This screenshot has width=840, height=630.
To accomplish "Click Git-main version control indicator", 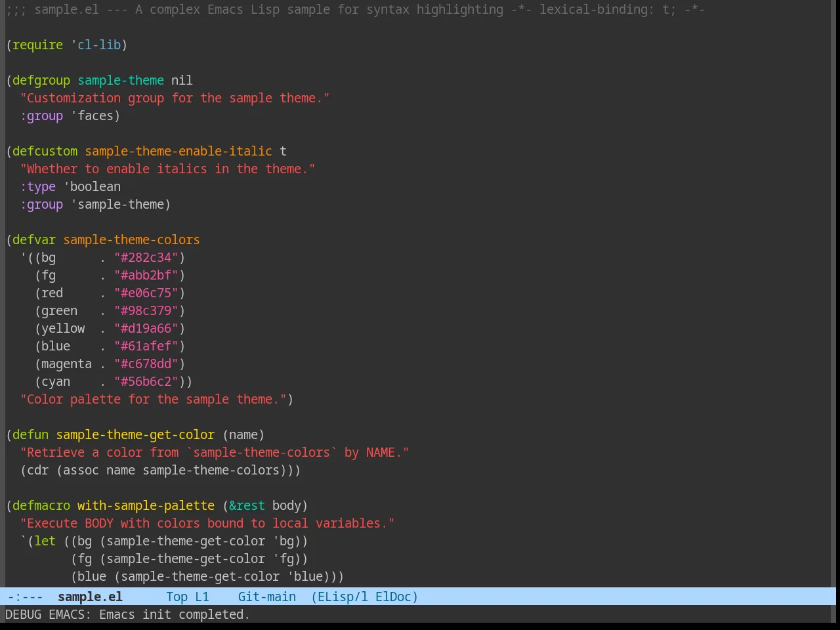I will tap(267, 597).
